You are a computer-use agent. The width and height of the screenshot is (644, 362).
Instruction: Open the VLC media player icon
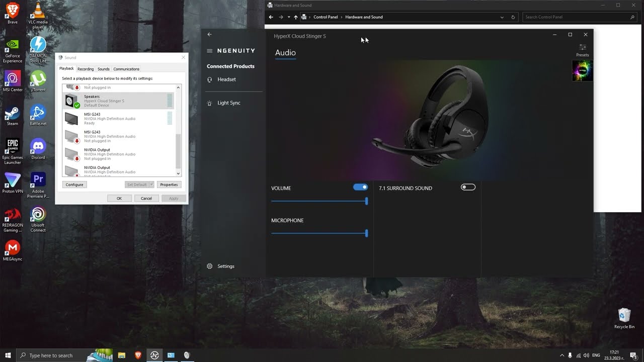coord(38,15)
